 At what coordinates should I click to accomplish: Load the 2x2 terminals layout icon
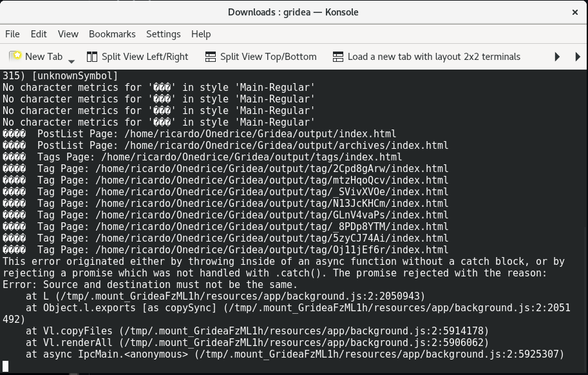pos(338,56)
